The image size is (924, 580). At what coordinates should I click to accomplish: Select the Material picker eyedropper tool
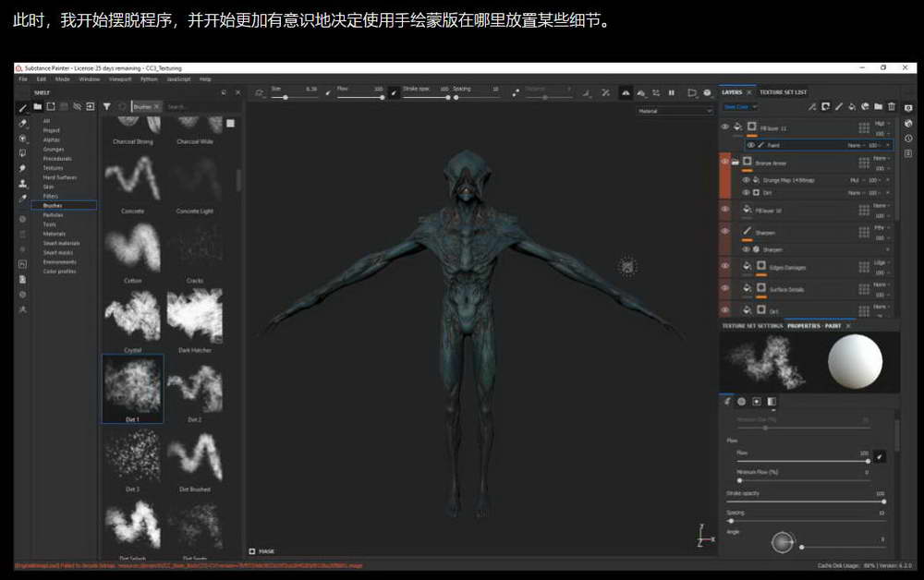tap(22, 199)
